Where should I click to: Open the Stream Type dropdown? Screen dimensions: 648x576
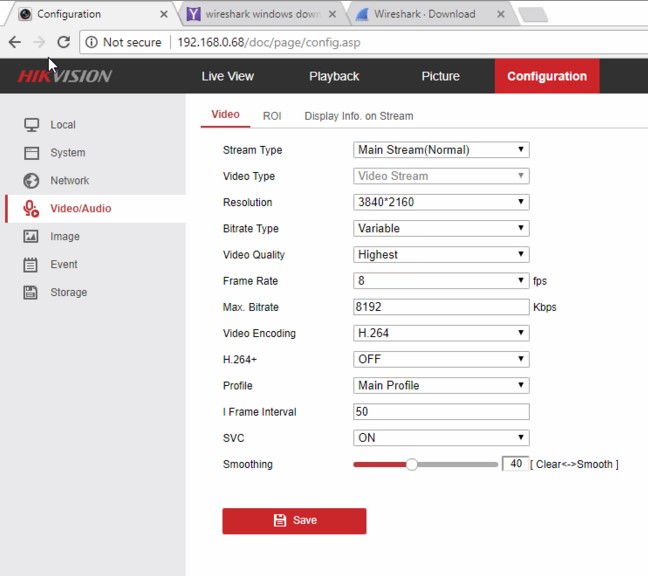tap(441, 150)
